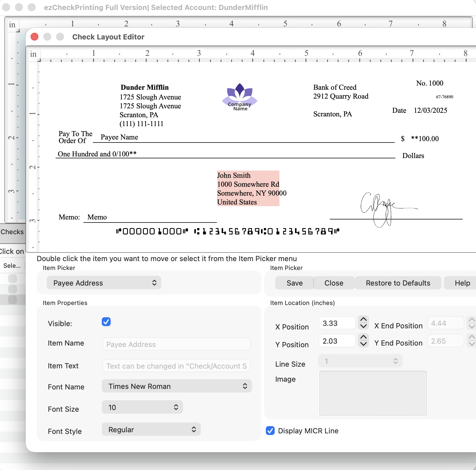Click the Y Position input field

(337, 341)
